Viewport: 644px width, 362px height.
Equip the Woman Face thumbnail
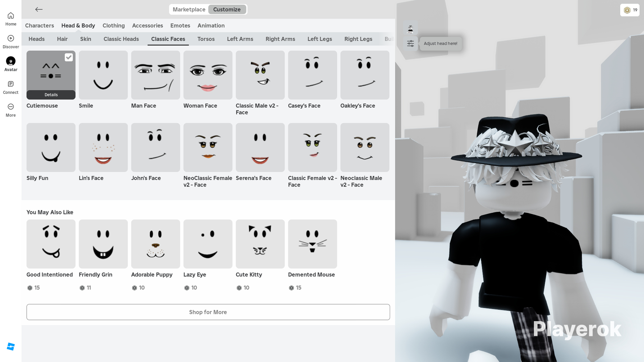coord(208,75)
